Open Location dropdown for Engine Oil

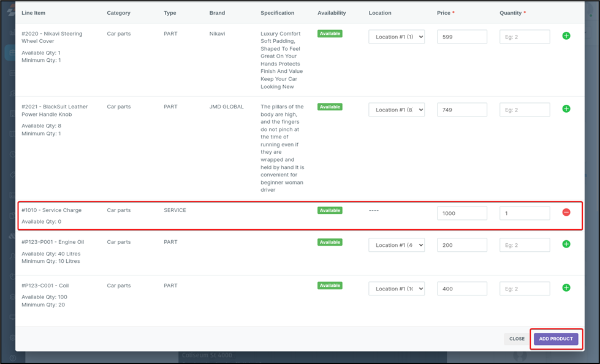coord(397,245)
